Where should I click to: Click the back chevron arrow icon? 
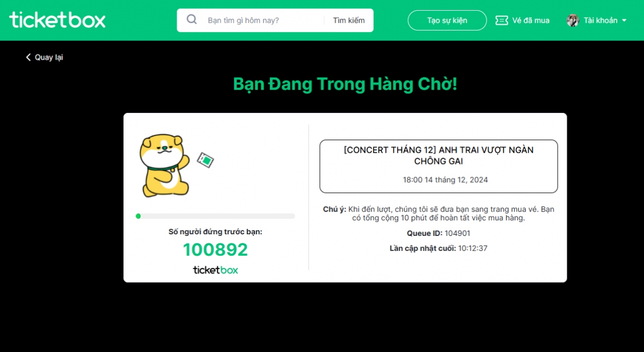28,57
